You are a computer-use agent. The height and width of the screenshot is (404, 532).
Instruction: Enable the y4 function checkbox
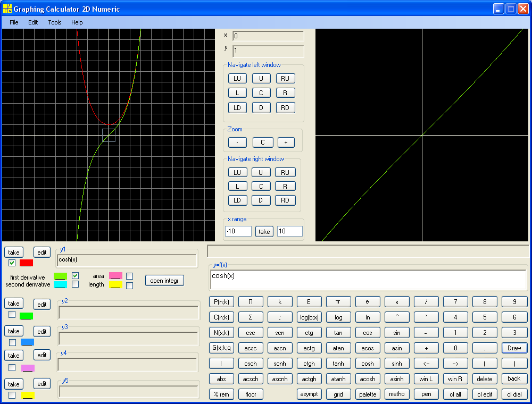point(12,367)
